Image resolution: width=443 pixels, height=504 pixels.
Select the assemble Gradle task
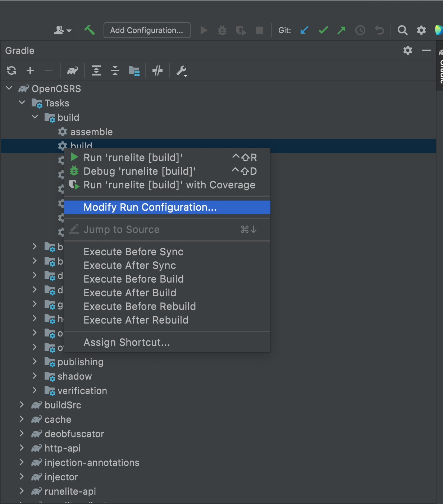[91, 132]
